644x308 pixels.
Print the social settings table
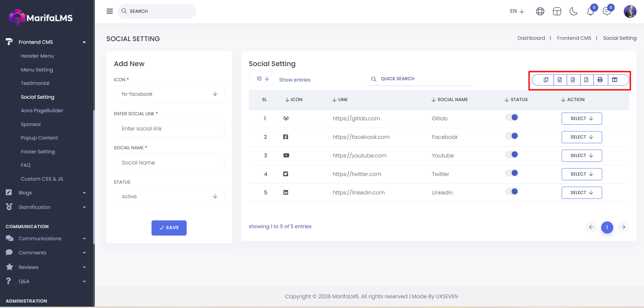click(x=600, y=80)
